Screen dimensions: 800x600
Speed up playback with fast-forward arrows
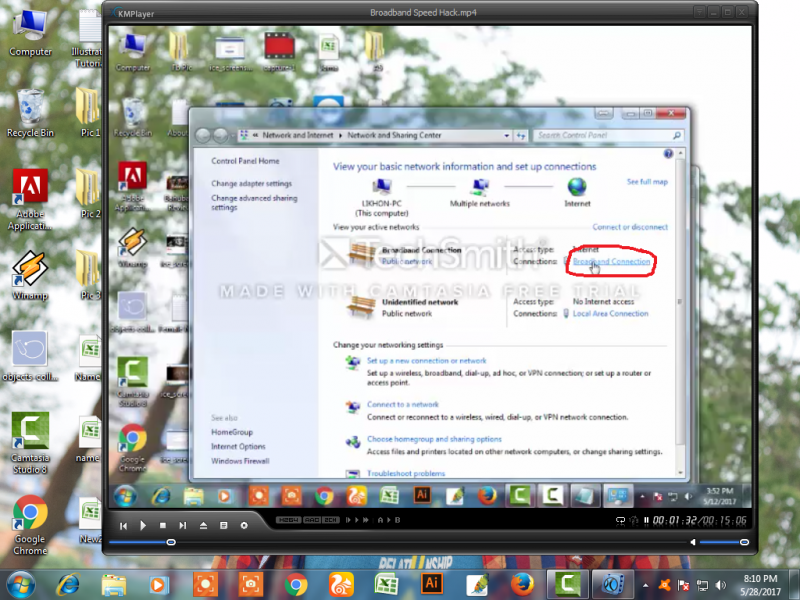[x=366, y=520]
